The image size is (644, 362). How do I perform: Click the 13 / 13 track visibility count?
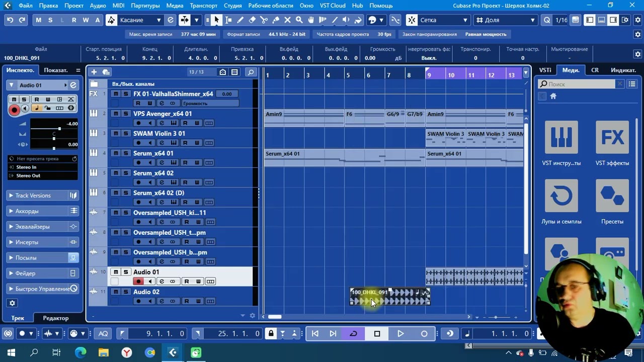pos(196,72)
